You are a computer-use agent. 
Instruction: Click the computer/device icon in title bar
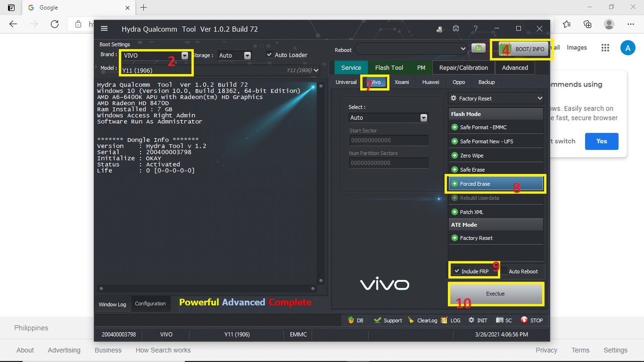point(440,29)
